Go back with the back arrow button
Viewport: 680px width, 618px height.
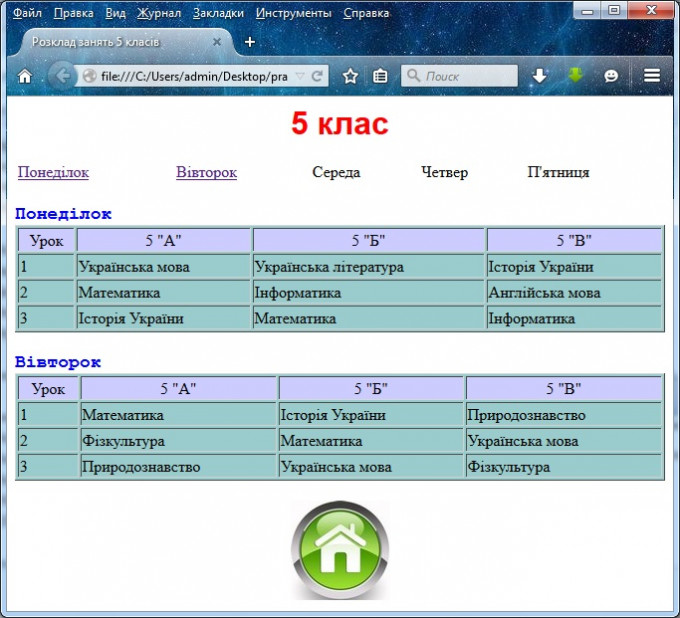[x=61, y=76]
